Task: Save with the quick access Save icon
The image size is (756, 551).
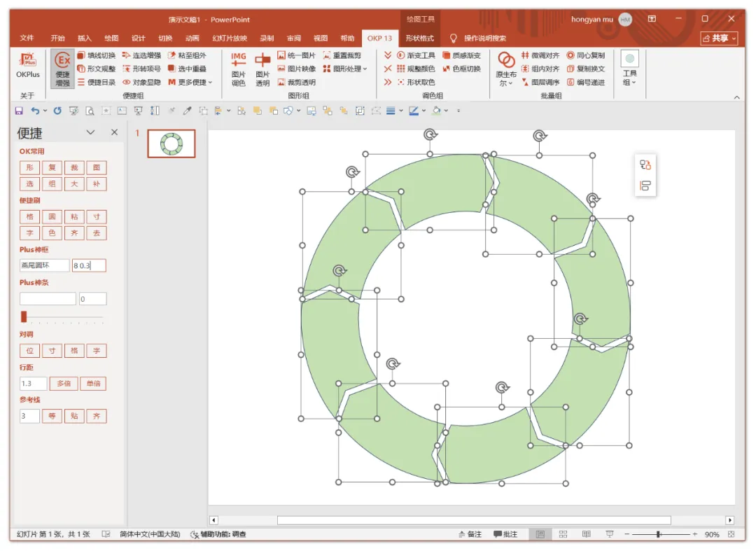Action: 19,111
